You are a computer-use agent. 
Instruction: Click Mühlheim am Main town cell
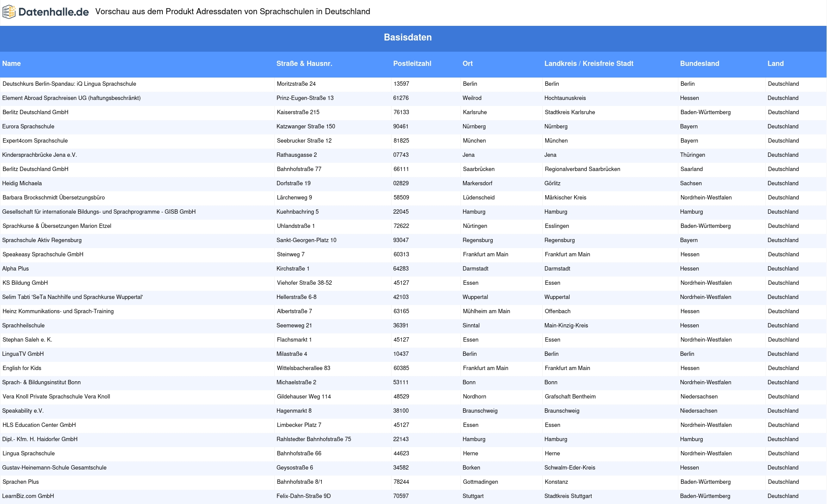pos(487,311)
